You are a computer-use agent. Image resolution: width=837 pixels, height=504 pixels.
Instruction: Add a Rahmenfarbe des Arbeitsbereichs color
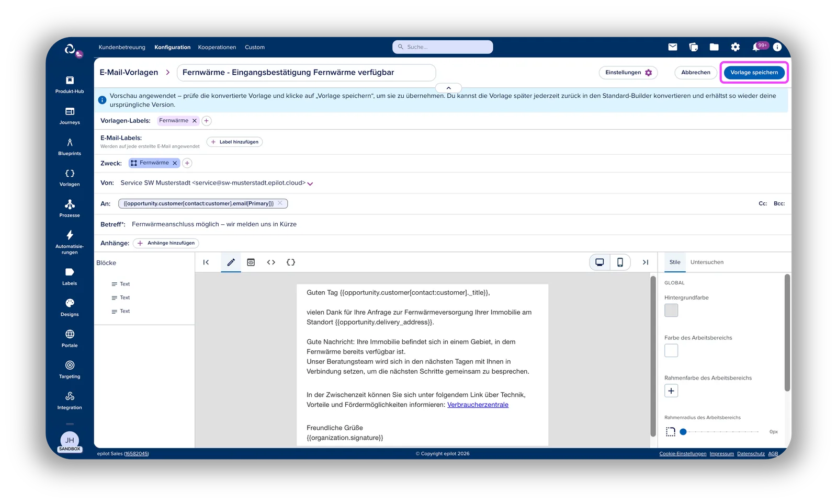[x=671, y=391]
